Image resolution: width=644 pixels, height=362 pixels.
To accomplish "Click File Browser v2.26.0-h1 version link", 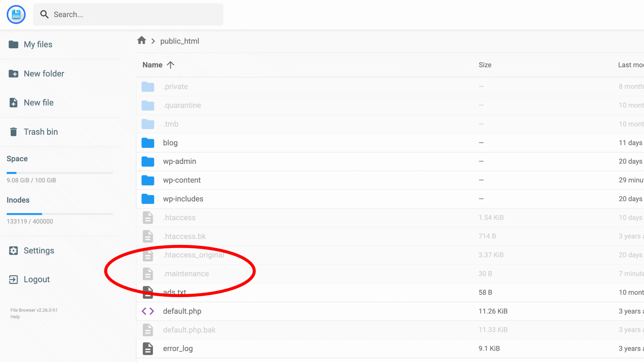I will coord(34,310).
